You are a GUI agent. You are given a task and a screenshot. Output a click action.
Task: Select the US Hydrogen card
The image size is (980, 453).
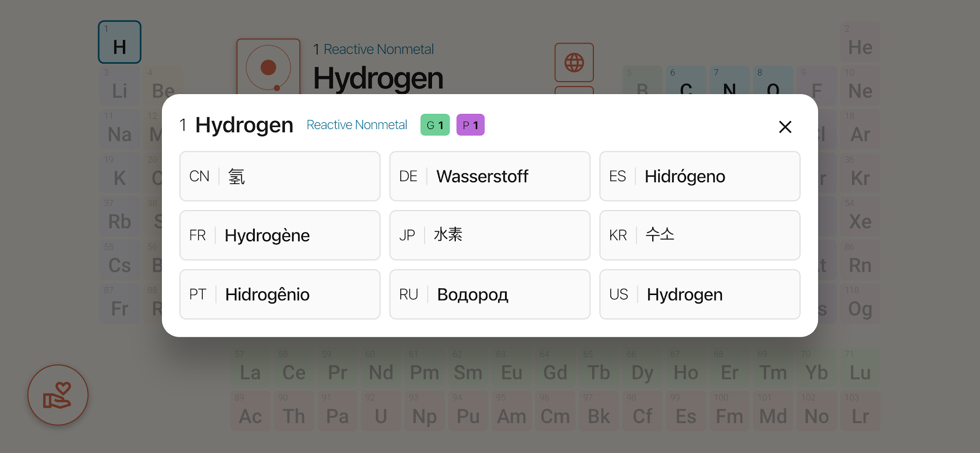700,294
